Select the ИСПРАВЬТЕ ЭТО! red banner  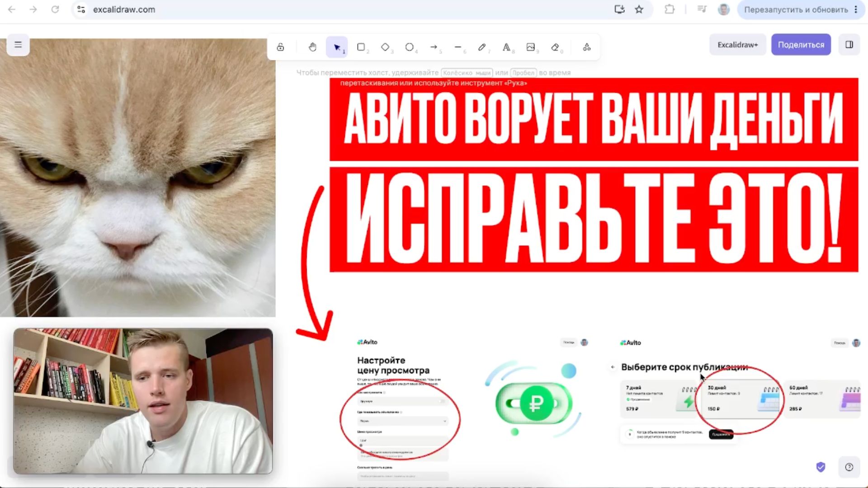594,220
